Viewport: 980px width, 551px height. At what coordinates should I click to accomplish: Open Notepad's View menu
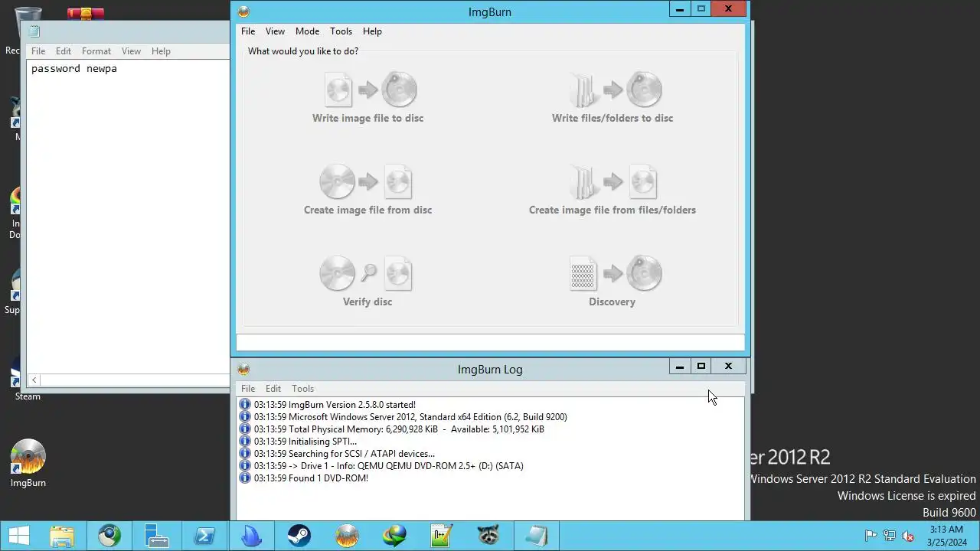pyautogui.click(x=131, y=51)
